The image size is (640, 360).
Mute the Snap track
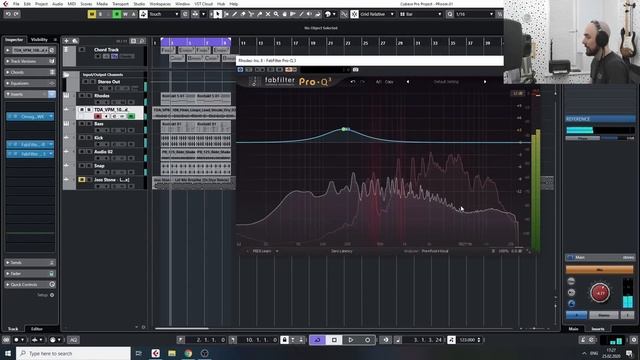coord(82,166)
